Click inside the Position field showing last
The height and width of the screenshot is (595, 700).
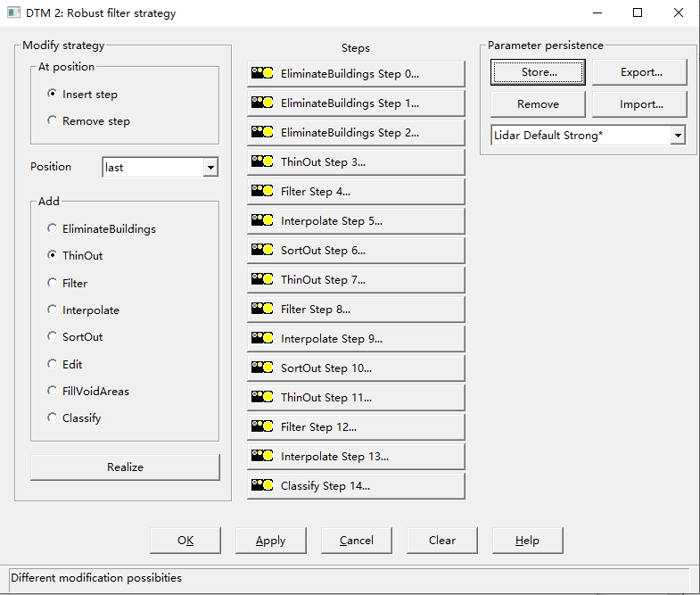coord(152,168)
